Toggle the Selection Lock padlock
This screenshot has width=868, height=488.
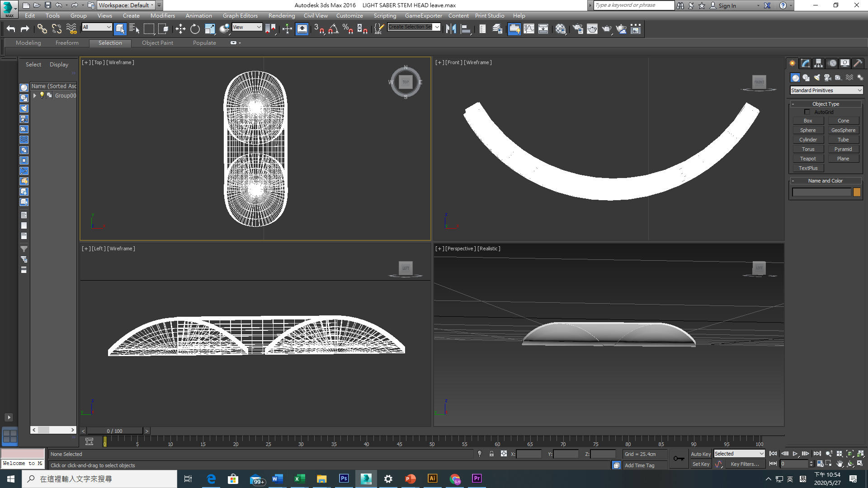(x=491, y=454)
